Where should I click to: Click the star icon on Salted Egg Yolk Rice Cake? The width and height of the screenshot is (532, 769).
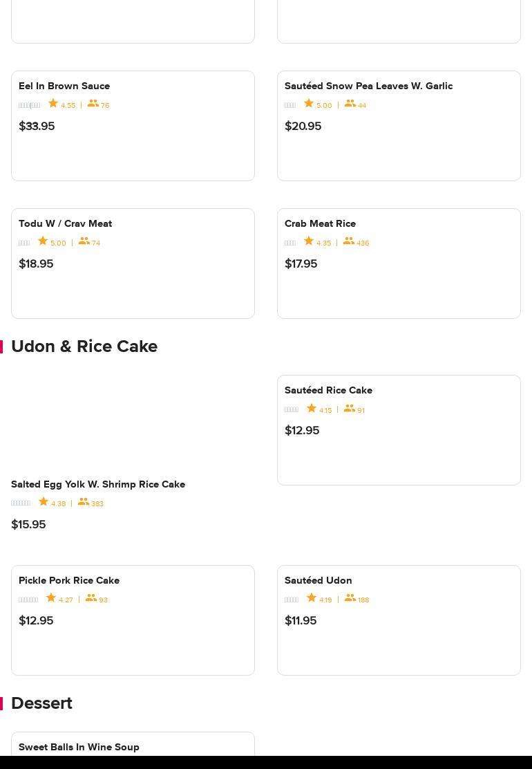tap(44, 502)
